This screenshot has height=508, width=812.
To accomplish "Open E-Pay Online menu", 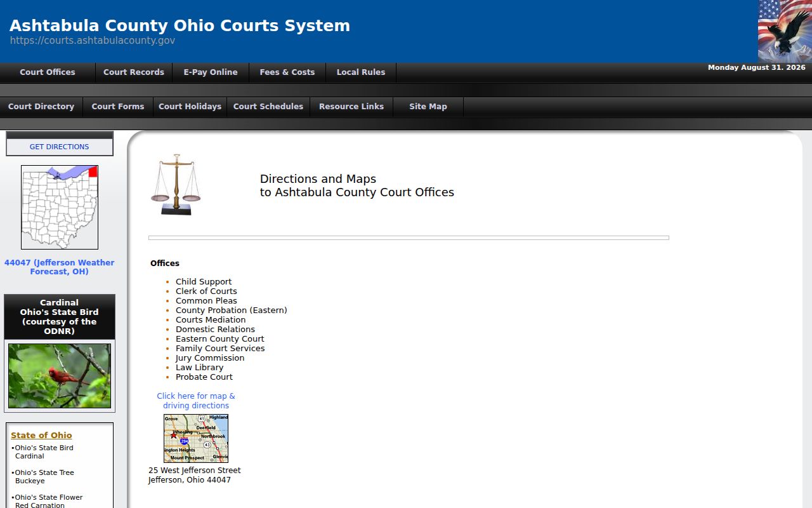I will [x=211, y=72].
